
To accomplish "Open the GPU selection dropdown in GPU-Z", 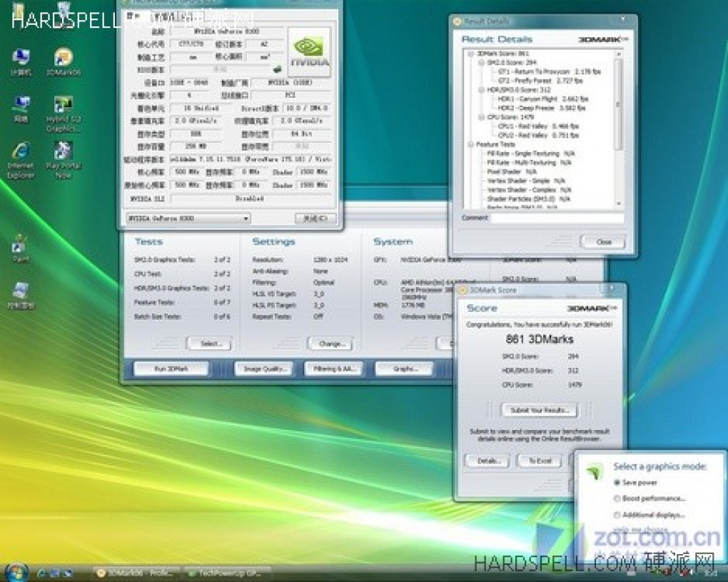I will (x=188, y=218).
